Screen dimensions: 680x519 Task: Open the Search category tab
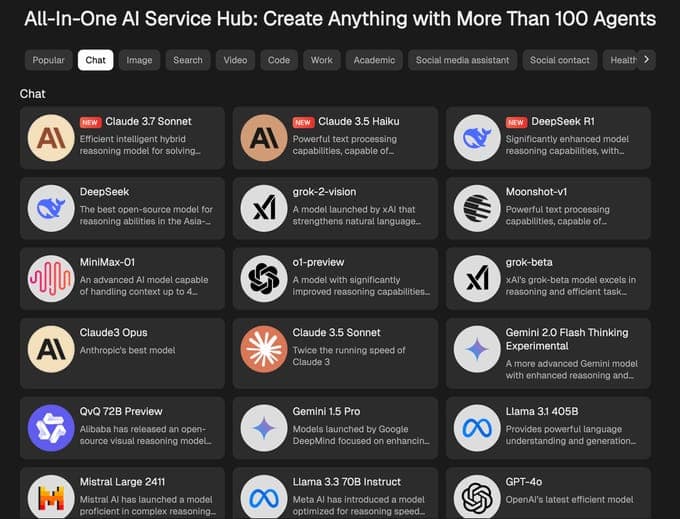188,60
